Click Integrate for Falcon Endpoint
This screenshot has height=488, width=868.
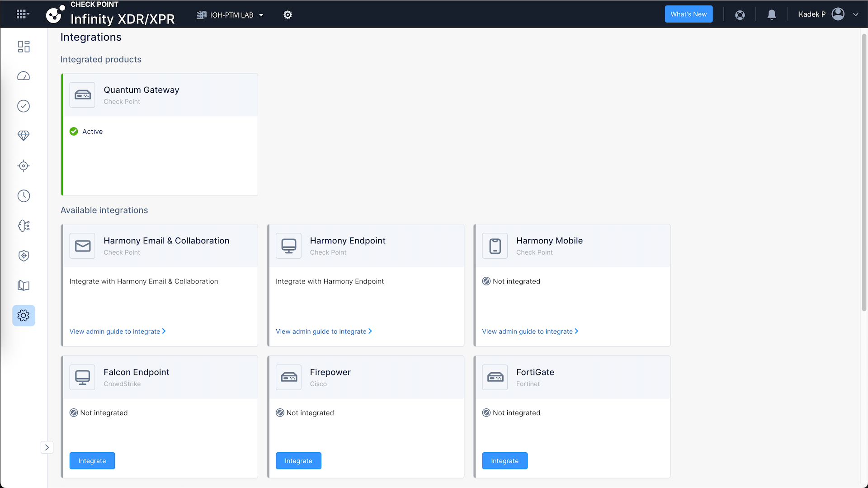coord(92,460)
